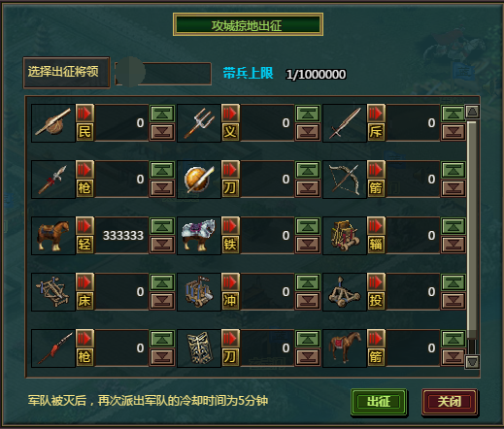Screen dimensions: 504x429
Task: Click the scrollbar down arrow in troop list
Action: point(472,362)
